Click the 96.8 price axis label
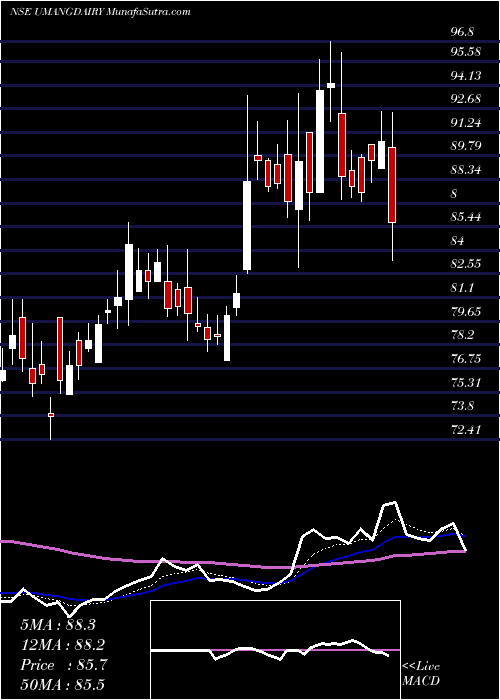500x700 pixels. (x=462, y=32)
